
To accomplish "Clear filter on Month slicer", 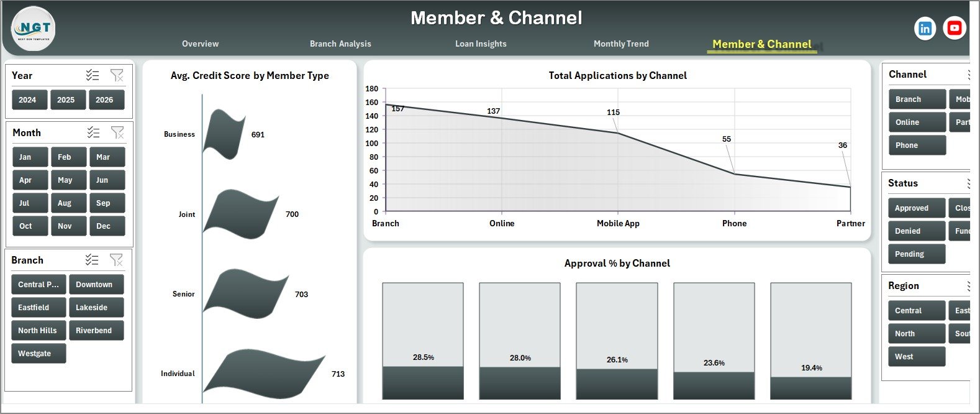I will (x=117, y=132).
